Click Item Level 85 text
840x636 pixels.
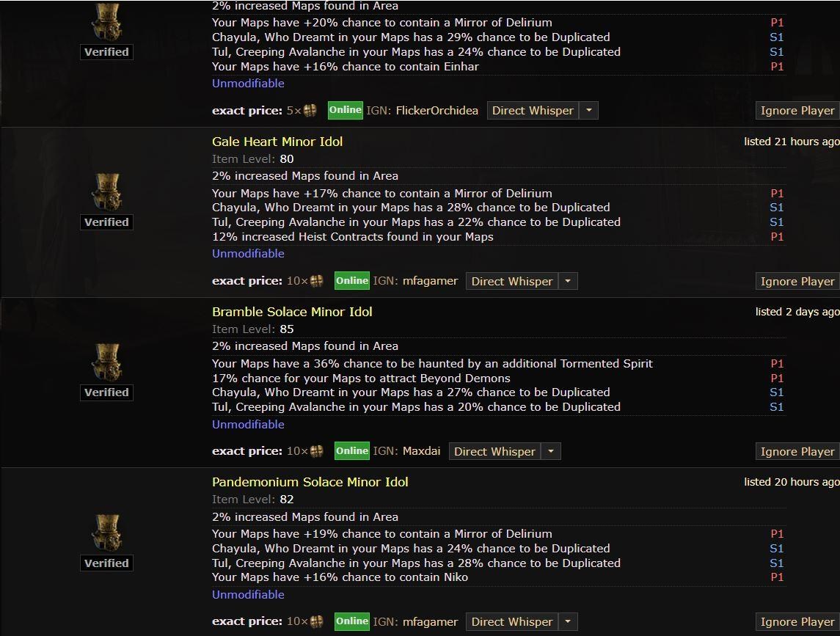253,329
